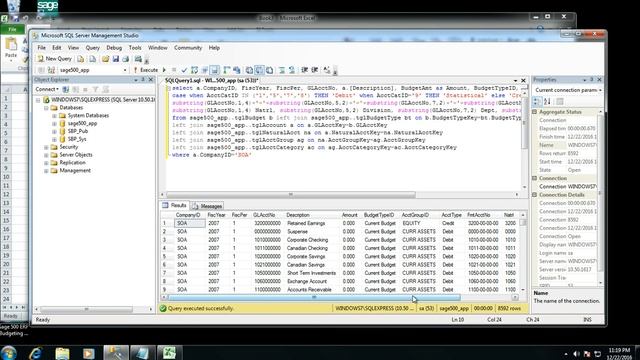Open the Connect dropdown in Object Explorer
The height and width of the screenshot is (360, 640).
(x=47, y=89)
